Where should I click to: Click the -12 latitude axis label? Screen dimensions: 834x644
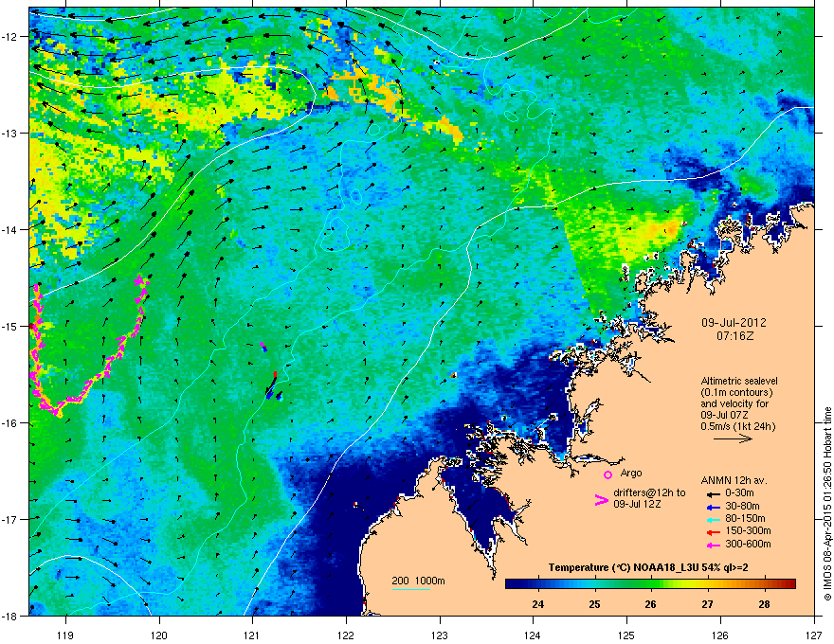pyautogui.click(x=10, y=37)
